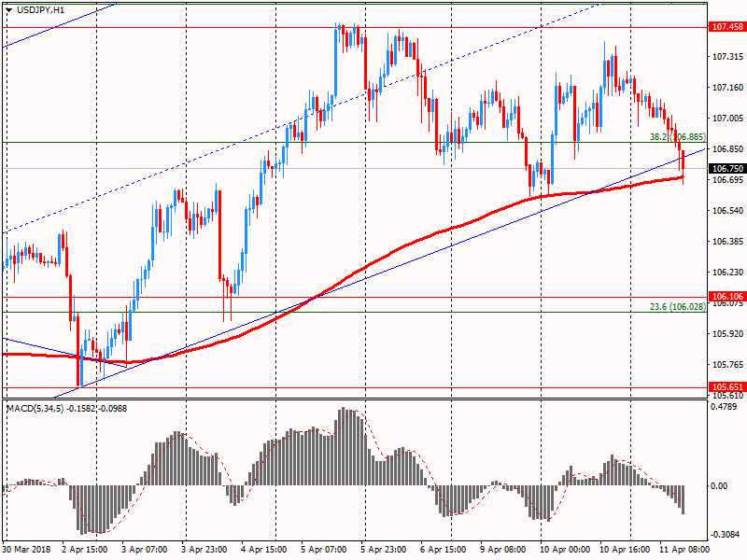
Task: Select the USDJPY,H1 chart title
Action: point(40,10)
